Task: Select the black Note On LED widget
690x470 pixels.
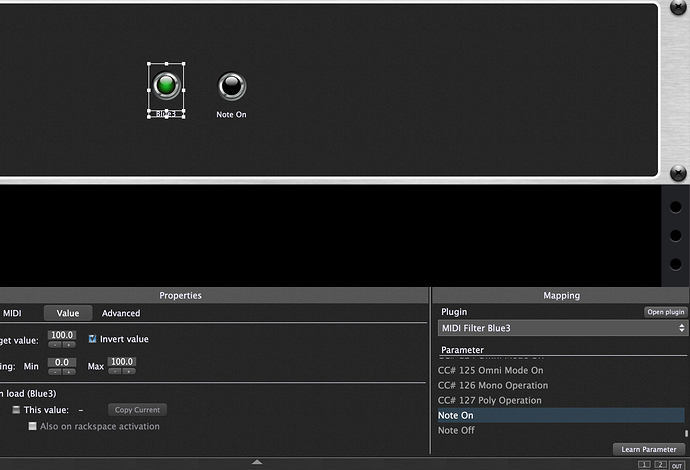Action: pos(232,86)
